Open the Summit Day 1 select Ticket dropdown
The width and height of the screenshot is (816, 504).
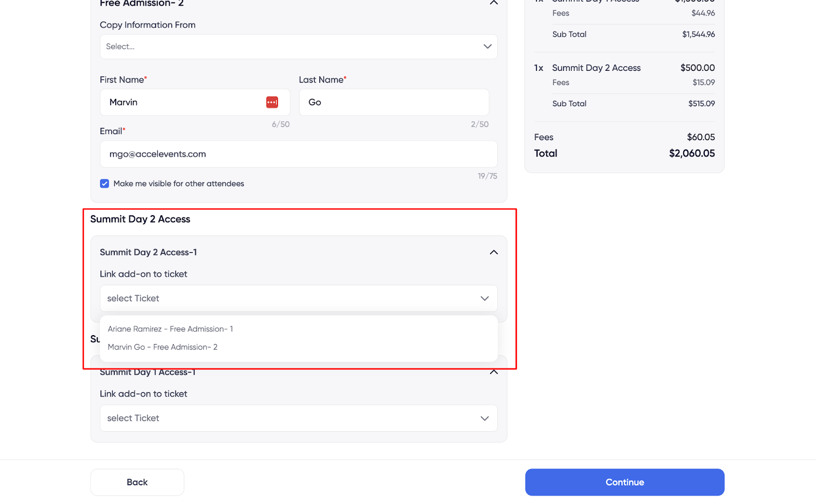pyautogui.click(x=298, y=418)
